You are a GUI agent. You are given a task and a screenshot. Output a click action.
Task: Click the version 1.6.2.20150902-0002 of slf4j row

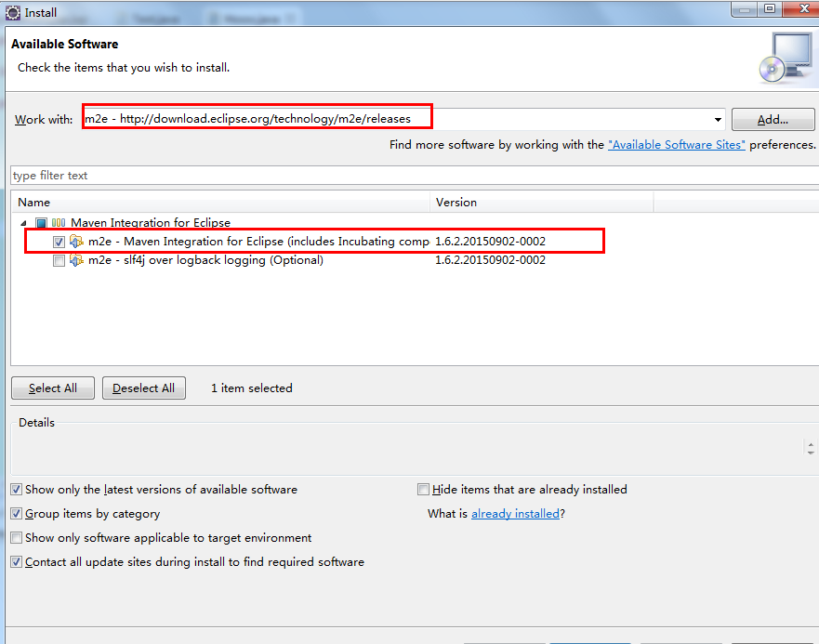coord(491,260)
